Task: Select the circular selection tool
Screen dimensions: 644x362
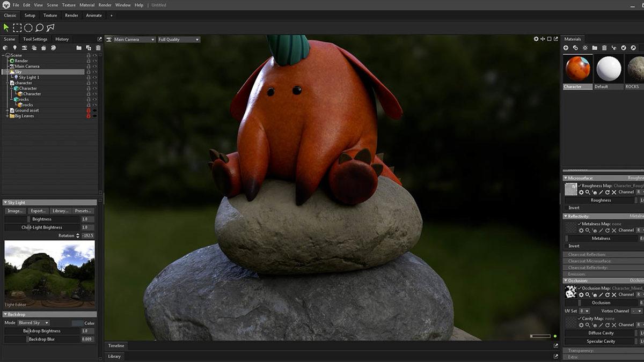Action: click(28, 28)
